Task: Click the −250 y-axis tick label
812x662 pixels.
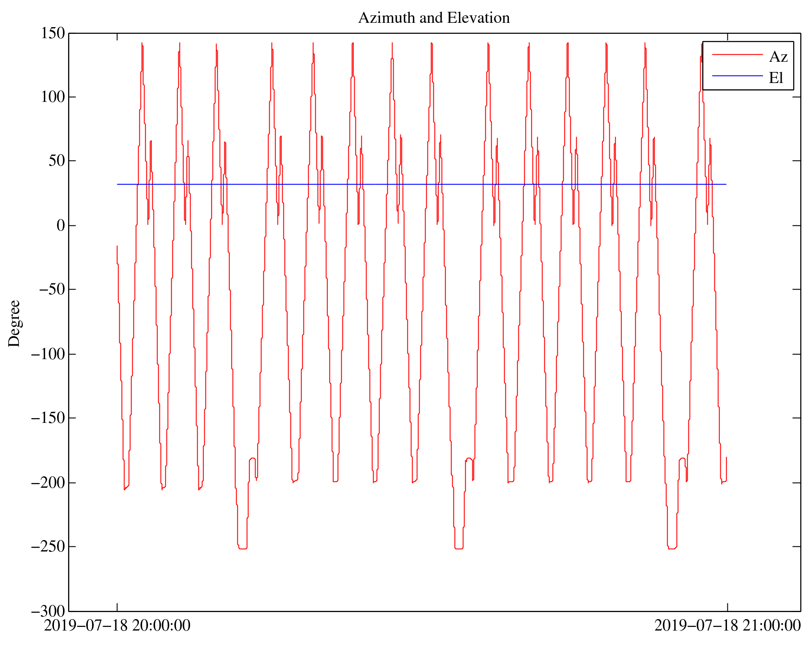Action: pyautogui.click(x=48, y=547)
